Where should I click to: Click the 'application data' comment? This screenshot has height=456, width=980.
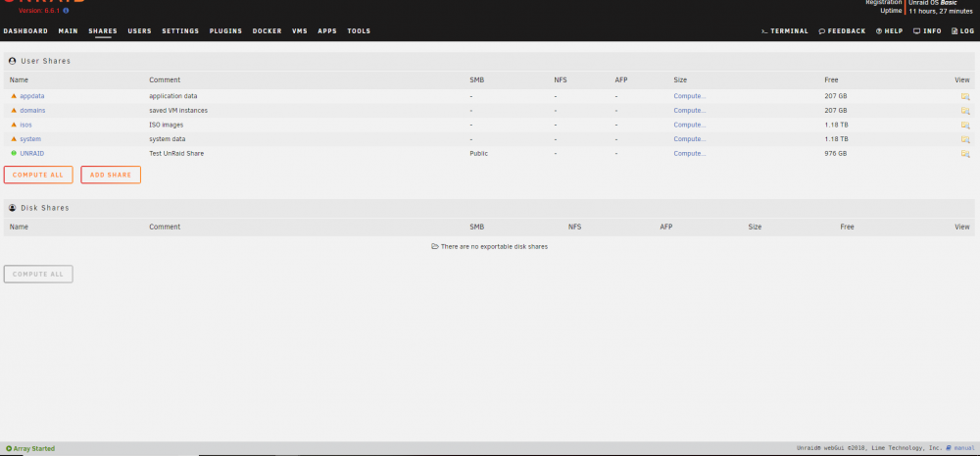(x=173, y=96)
